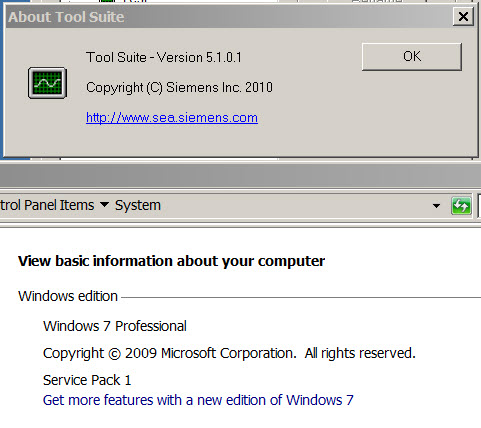Click the green refresh button in address bar
Image resolution: width=481 pixels, height=428 pixels.
461,205
